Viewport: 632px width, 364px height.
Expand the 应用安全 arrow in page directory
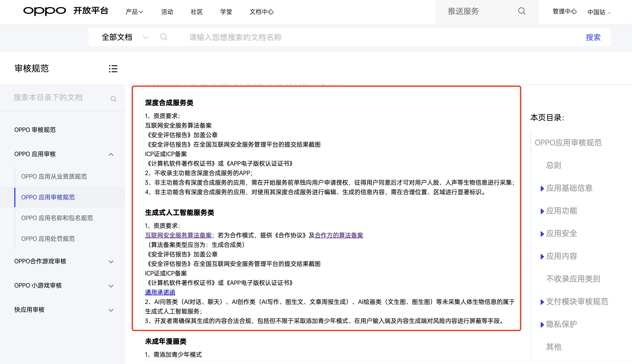(x=542, y=234)
